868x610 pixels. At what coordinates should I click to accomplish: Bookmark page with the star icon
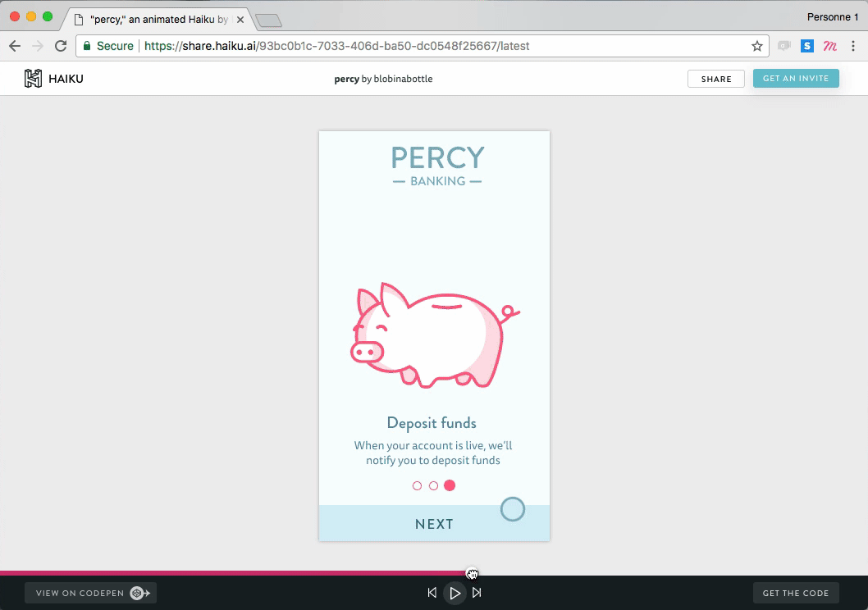[x=756, y=47]
